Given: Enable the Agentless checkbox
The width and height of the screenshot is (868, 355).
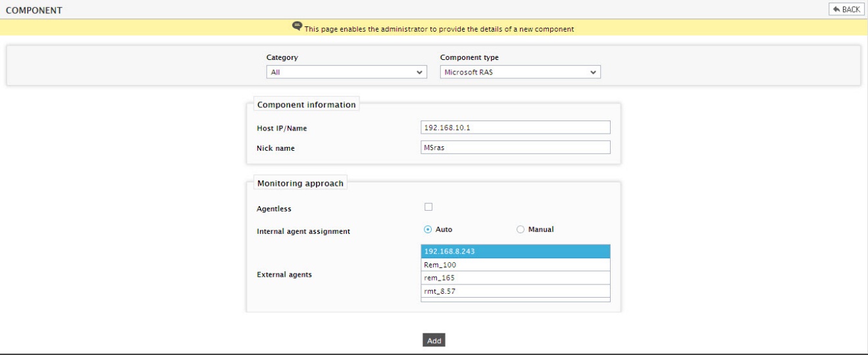Looking at the screenshot, I should (428, 207).
